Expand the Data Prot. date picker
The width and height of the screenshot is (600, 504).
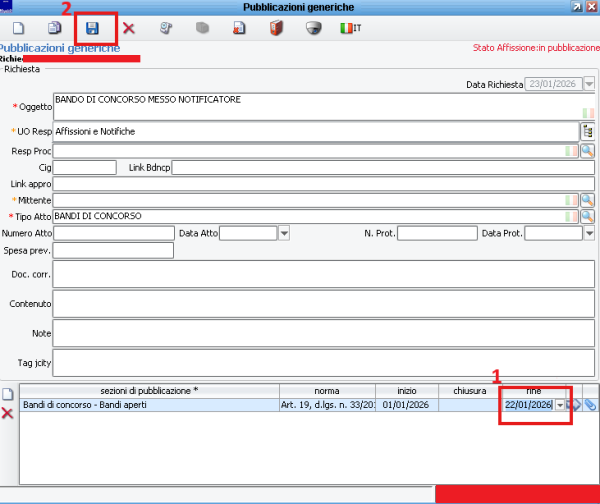589,233
